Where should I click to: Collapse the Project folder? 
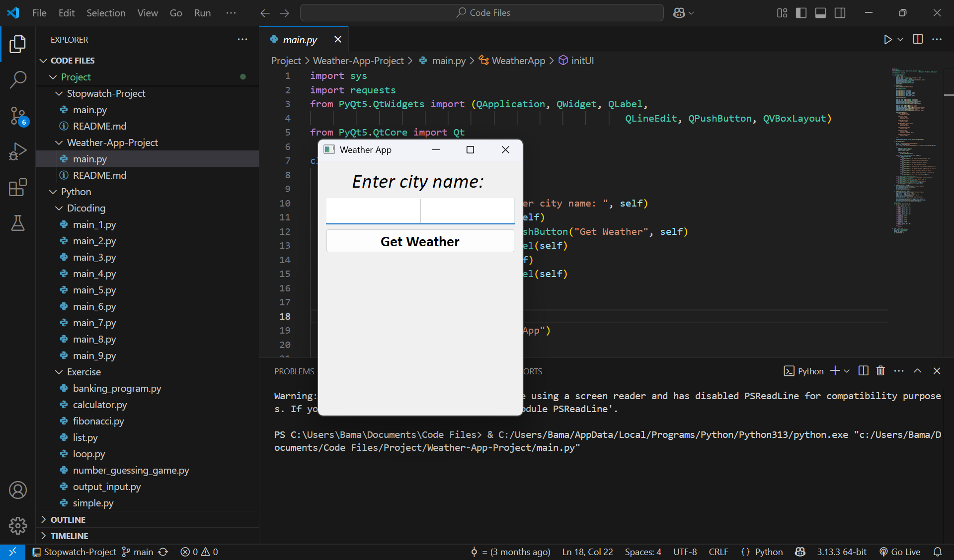(x=148, y=77)
